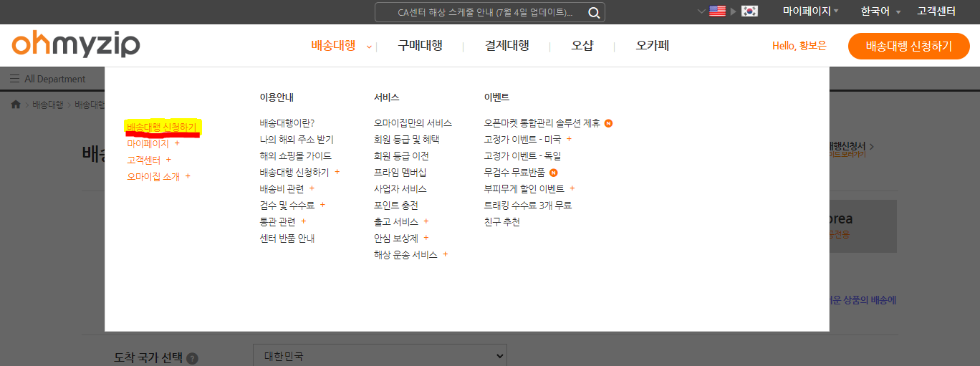The image size is (980, 366).
Task: Expand 검수 및 수수료 plus sign
Action: click(322, 205)
